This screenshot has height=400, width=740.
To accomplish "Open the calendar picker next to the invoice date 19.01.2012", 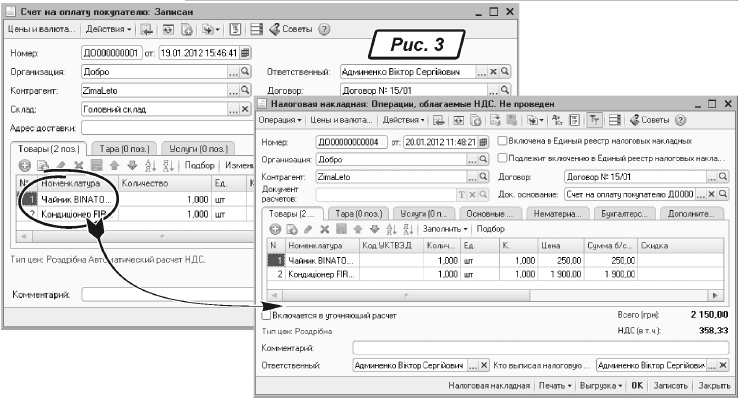I will coord(246,52).
